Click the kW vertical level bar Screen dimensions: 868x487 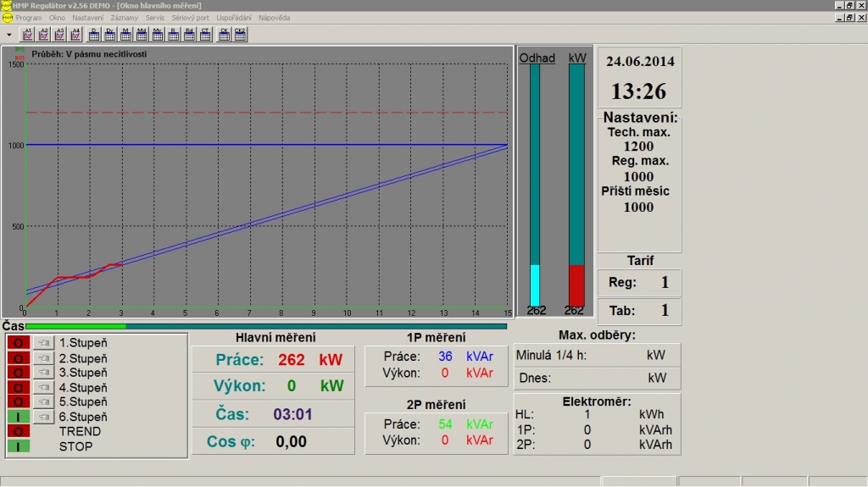[576, 185]
